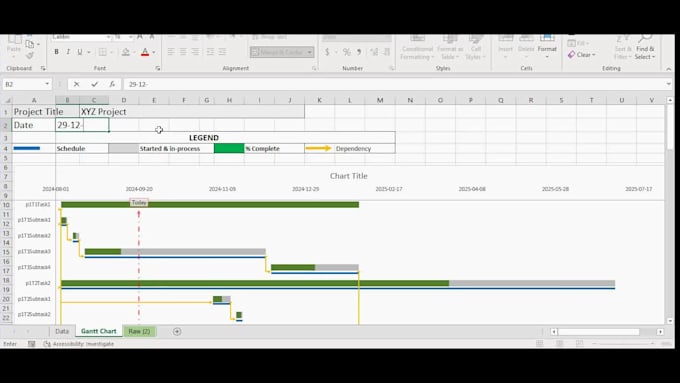This screenshot has height=383, width=680.
Task: Collapse the ribbon with the chevron
Action: pos(668,69)
